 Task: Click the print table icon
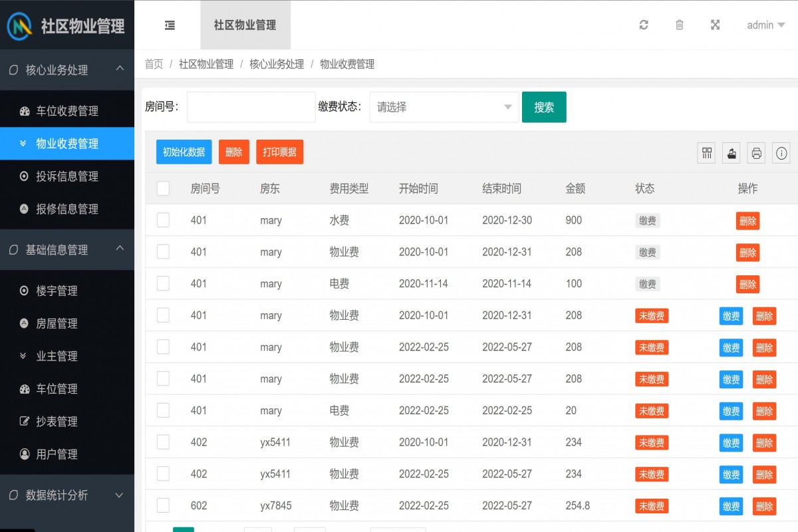[x=756, y=152]
